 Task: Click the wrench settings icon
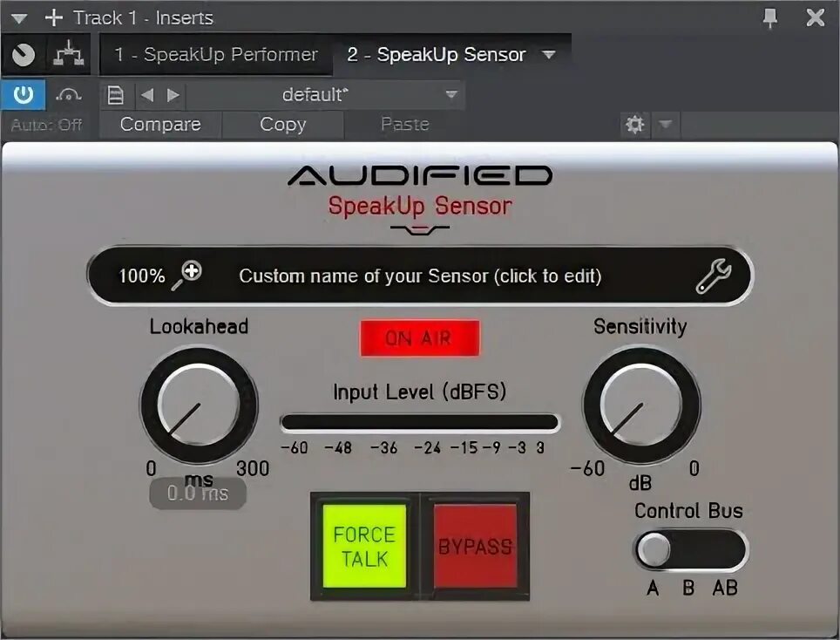click(x=714, y=276)
